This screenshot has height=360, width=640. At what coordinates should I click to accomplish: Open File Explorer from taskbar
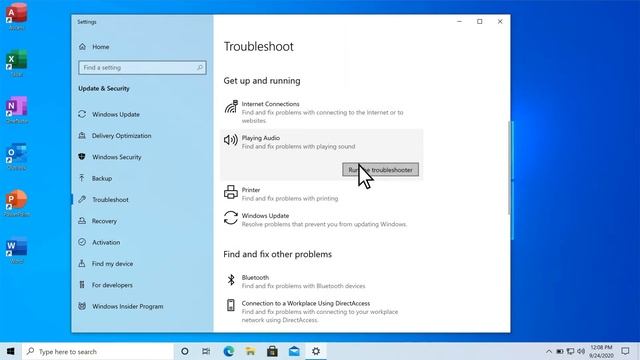coord(250,351)
